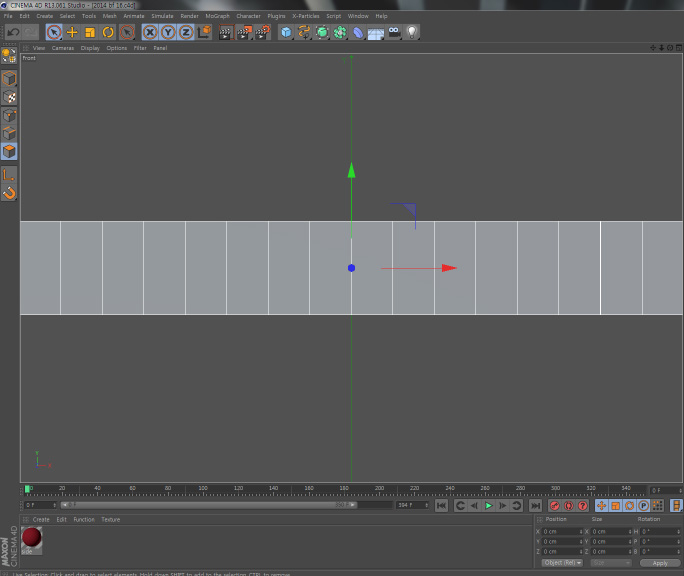Viewport: 684px width, 576px height.
Task: Select the Scale tool
Action: [x=90, y=32]
